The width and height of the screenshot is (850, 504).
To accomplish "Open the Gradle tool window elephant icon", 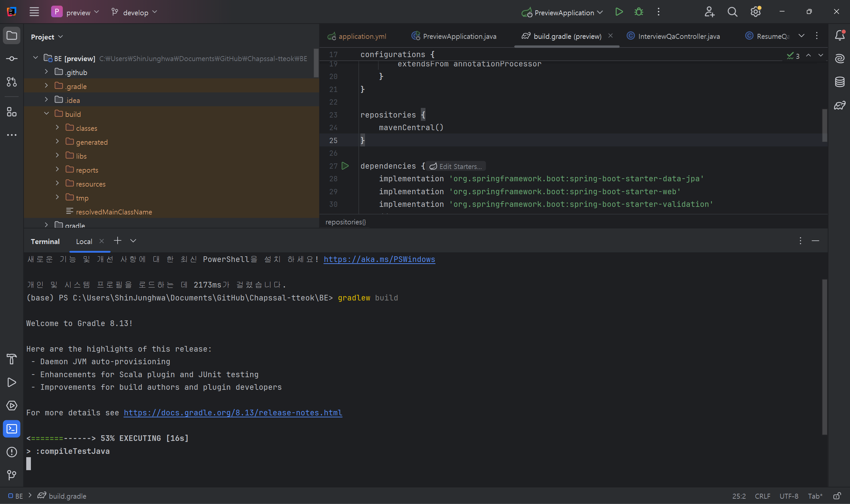I will [x=839, y=106].
